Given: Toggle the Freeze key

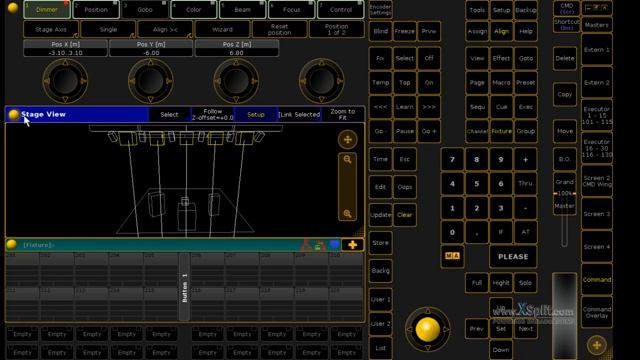Looking at the screenshot, I should tap(404, 31).
